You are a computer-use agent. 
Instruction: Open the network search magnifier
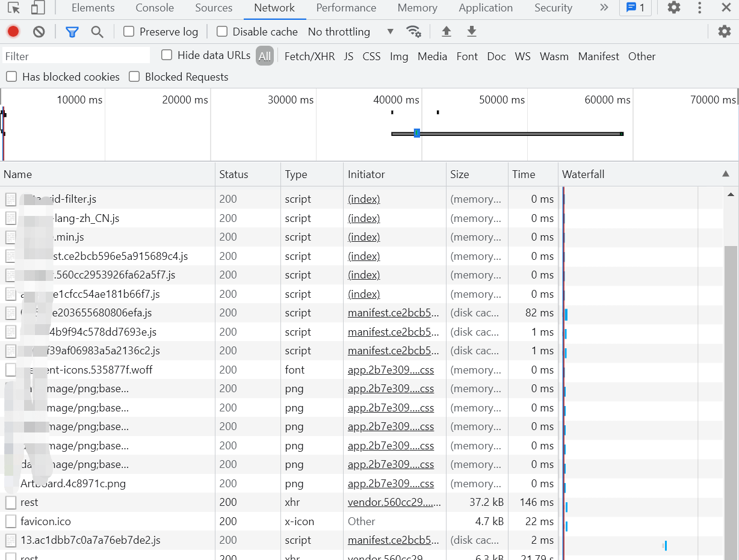click(x=97, y=31)
